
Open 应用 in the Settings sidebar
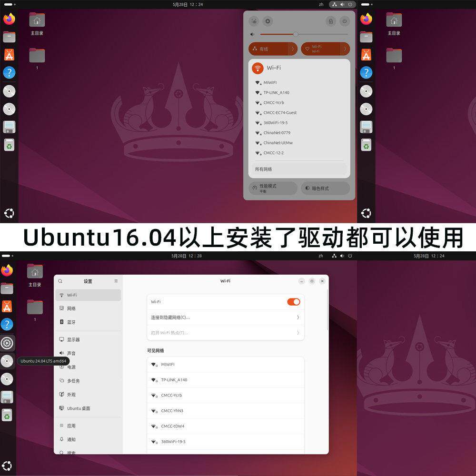point(88,426)
